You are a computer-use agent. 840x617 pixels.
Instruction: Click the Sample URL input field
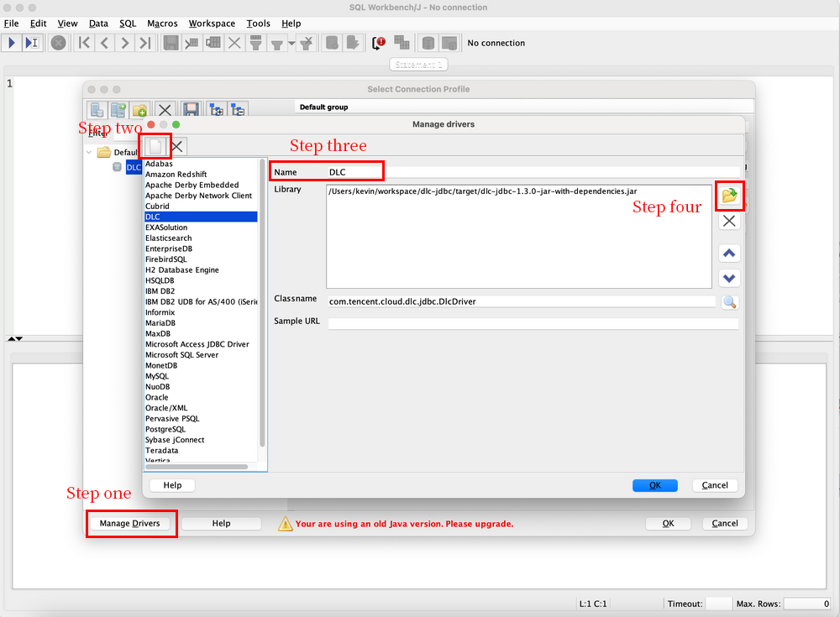click(533, 323)
